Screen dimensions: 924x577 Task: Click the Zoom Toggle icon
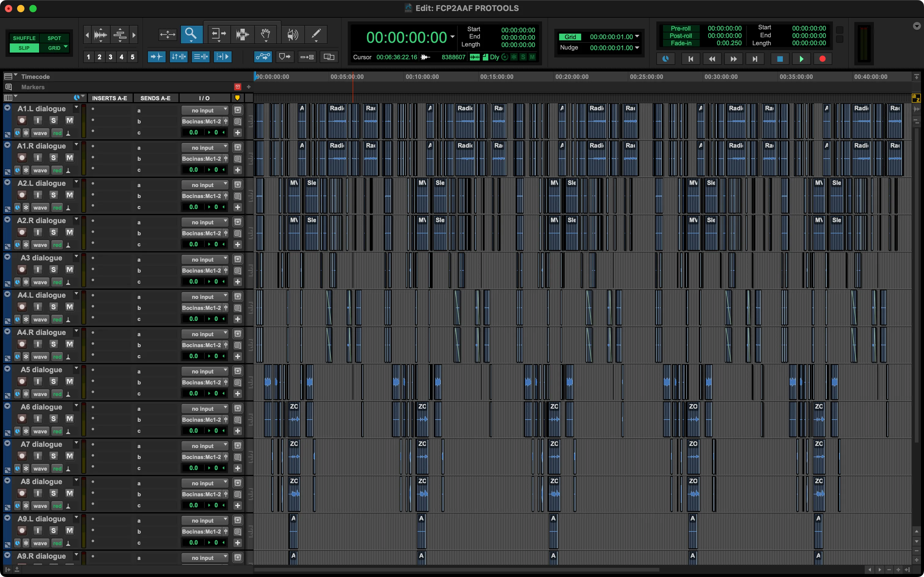pyautogui.click(x=167, y=35)
